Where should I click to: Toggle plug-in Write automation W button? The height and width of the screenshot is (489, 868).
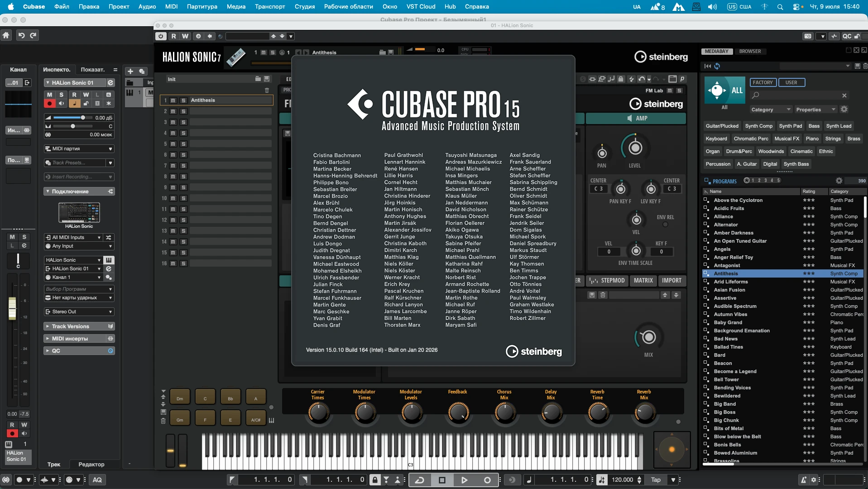click(185, 36)
